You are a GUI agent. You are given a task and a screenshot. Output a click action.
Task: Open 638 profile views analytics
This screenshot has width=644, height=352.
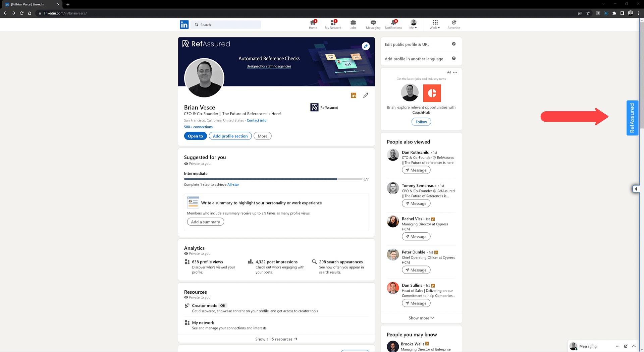[x=207, y=262]
